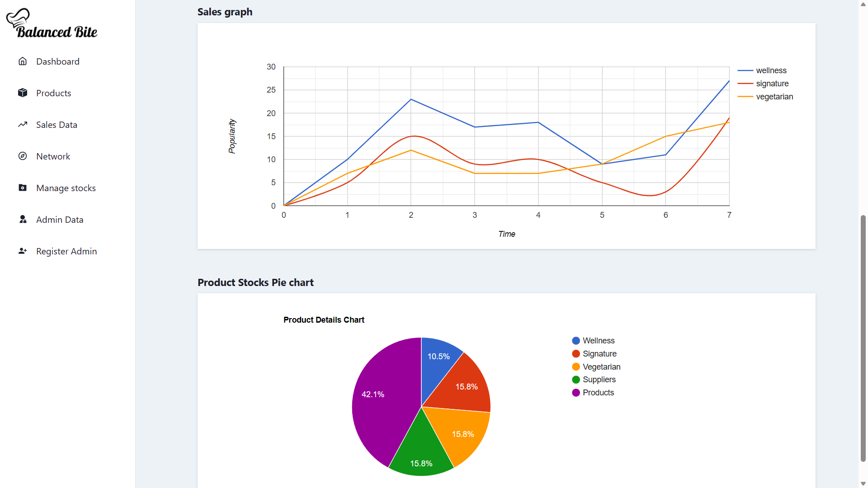Click the Register Admin add-user icon

point(23,251)
